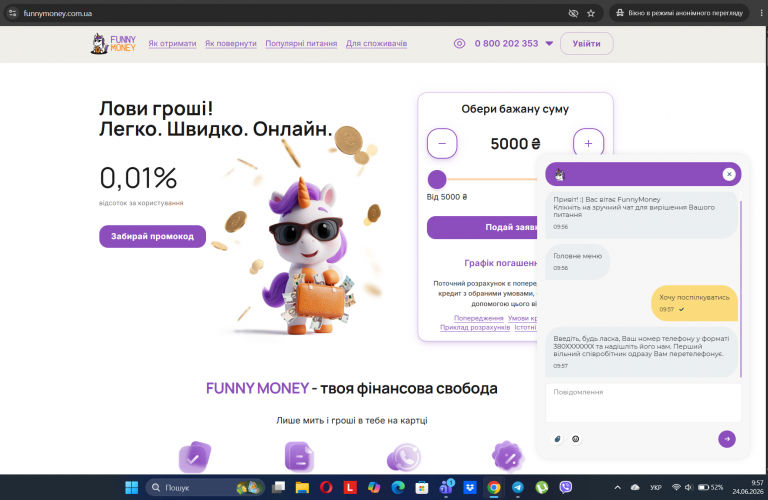Open the Графік погашення link
This screenshot has width=768, height=500.
pos(501,263)
